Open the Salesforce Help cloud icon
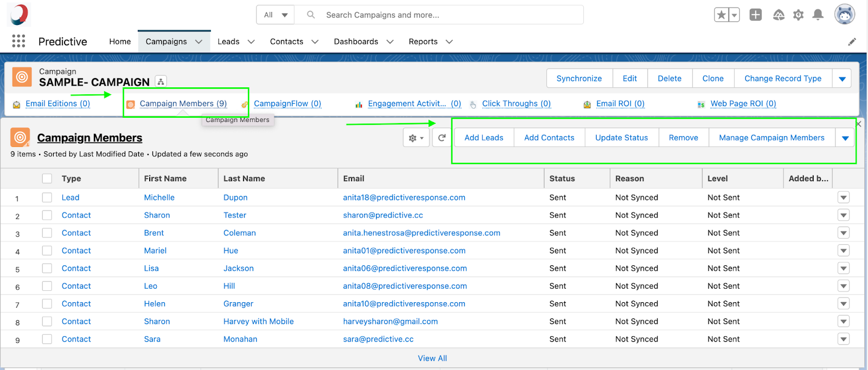 tap(778, 15)
